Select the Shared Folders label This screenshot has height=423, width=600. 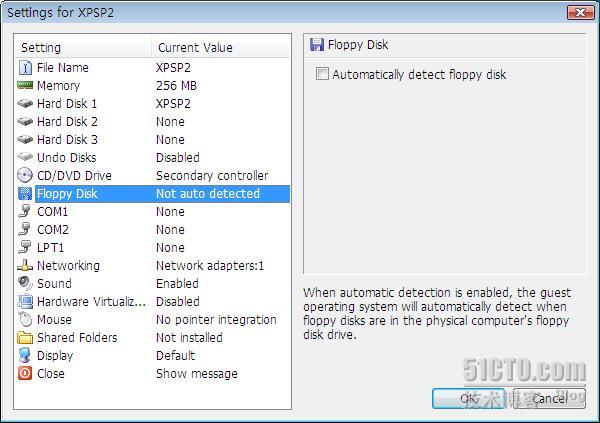pos(77,338)
